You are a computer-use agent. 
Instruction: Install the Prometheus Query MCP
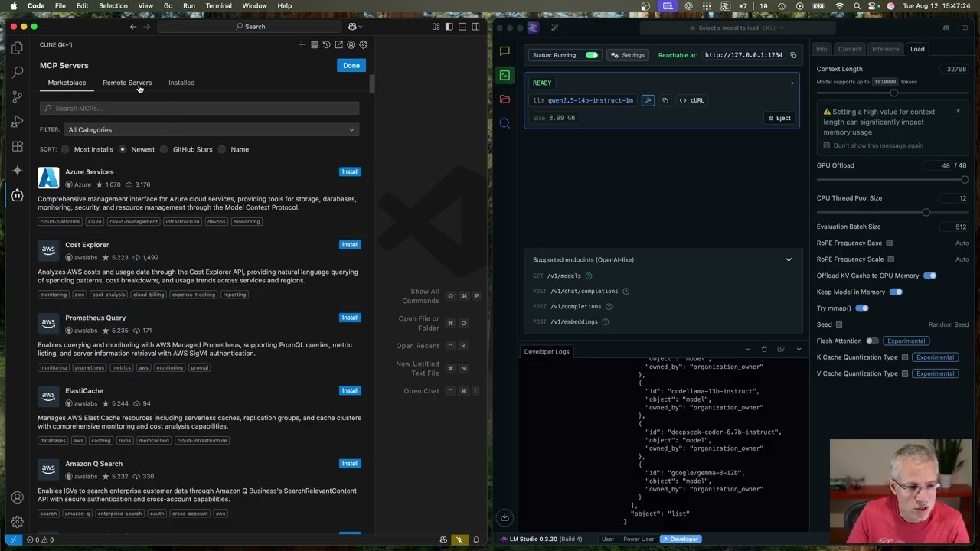tap(350, 318)
